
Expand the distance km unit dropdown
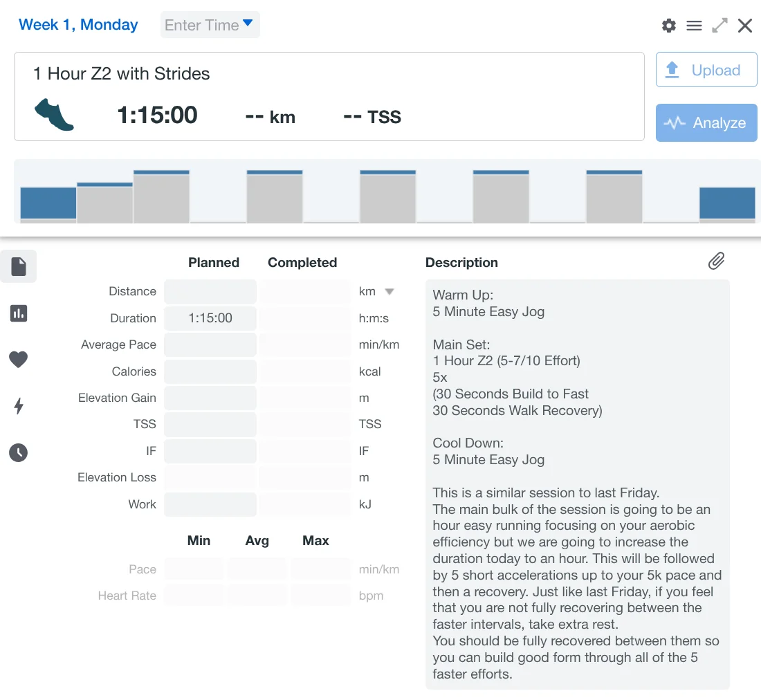pos(389,292)
